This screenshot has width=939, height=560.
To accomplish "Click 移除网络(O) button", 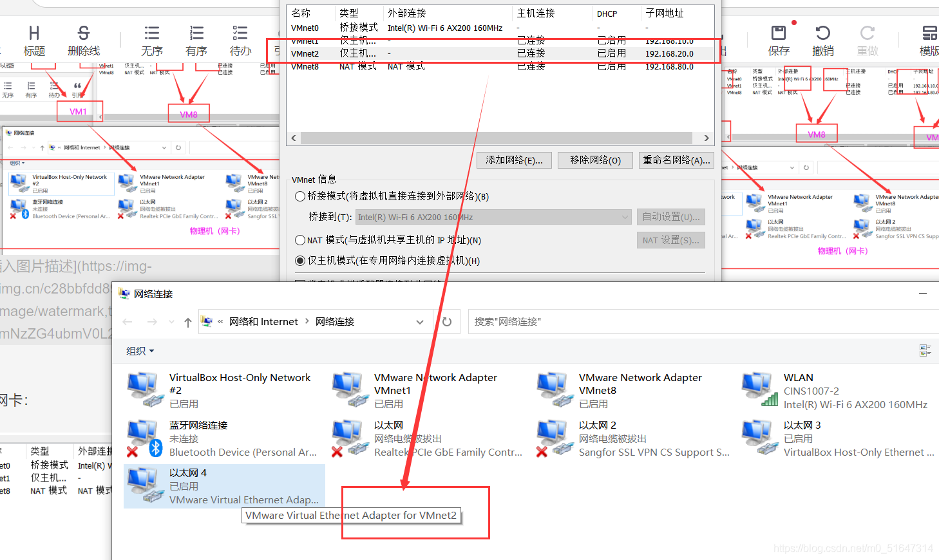I will pos(596,160).
